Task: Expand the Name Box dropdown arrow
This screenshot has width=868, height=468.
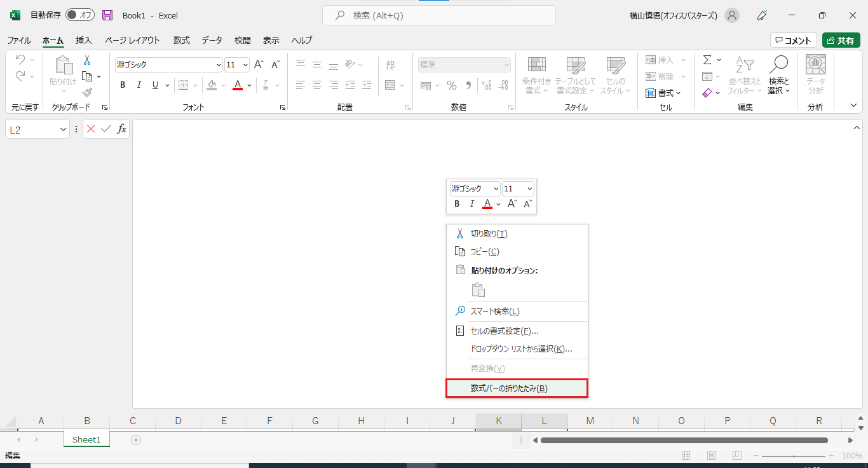Action: [63, 129]
